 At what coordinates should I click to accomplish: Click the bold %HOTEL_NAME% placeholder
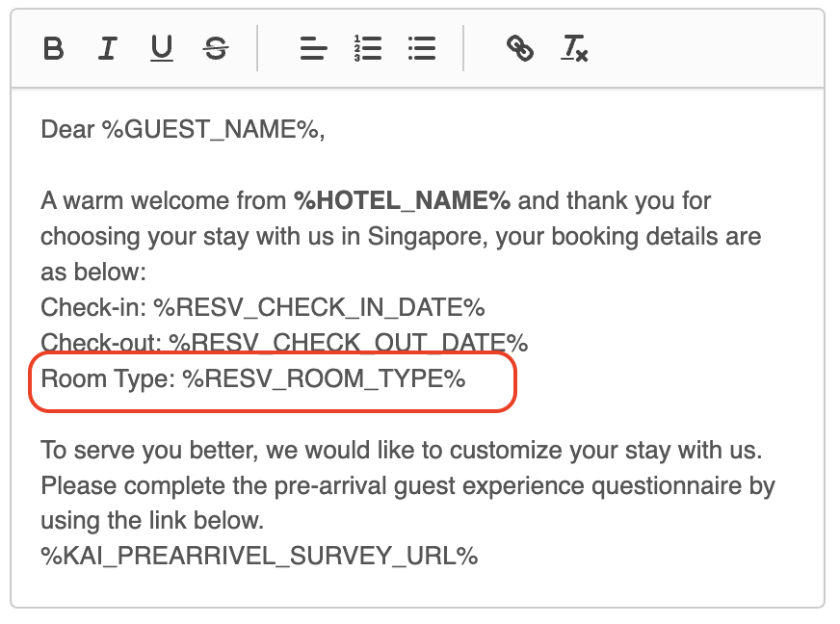coord(402,201)
